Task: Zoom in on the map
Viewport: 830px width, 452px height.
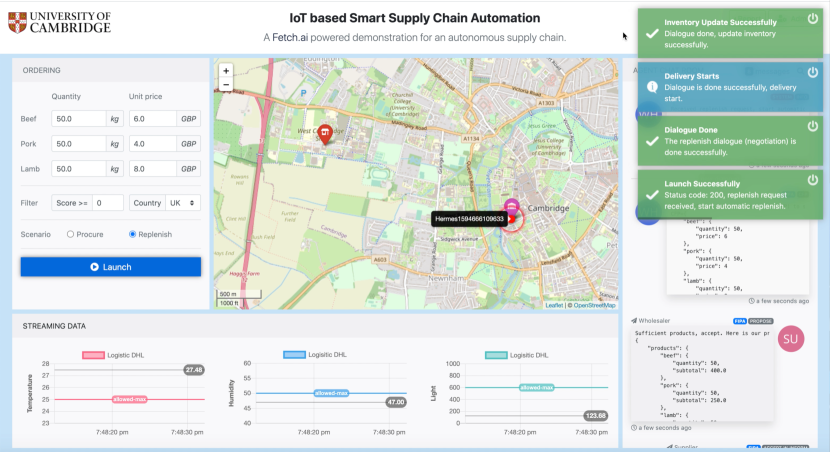Action: coord(226,71)
